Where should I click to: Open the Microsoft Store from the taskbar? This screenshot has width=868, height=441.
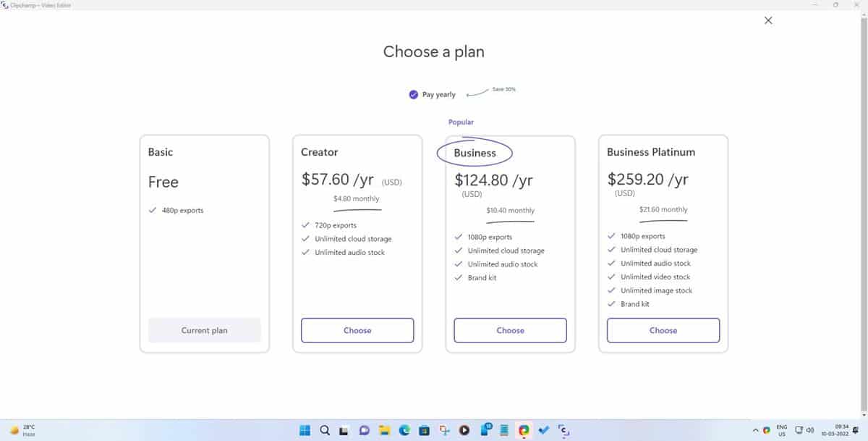[x=423, y=429]
